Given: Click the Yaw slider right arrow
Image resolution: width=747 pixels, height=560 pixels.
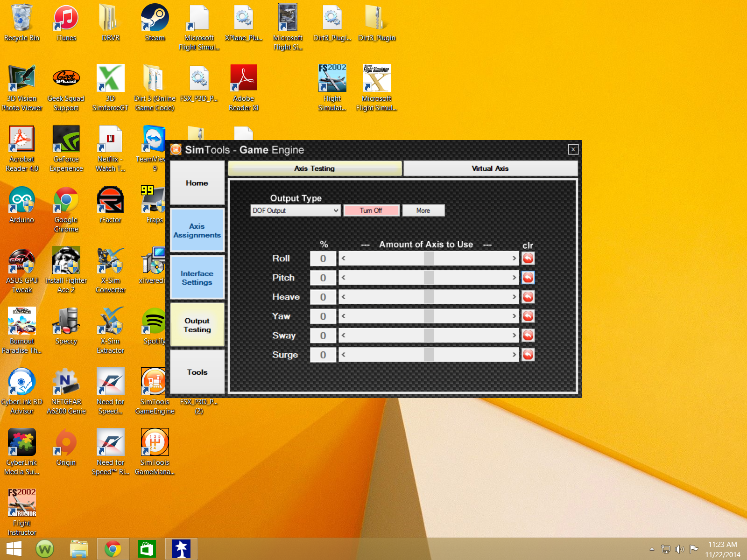Looking at the screenshot, I should point(514,316).
